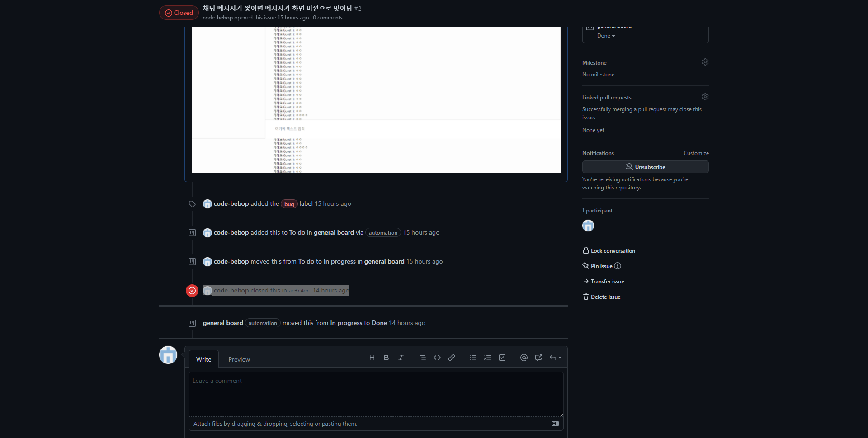This screenshot has width=868, height=438.
Task: Open Milestone settings gear
Action: pyautogui.click(x=705, y=62)
